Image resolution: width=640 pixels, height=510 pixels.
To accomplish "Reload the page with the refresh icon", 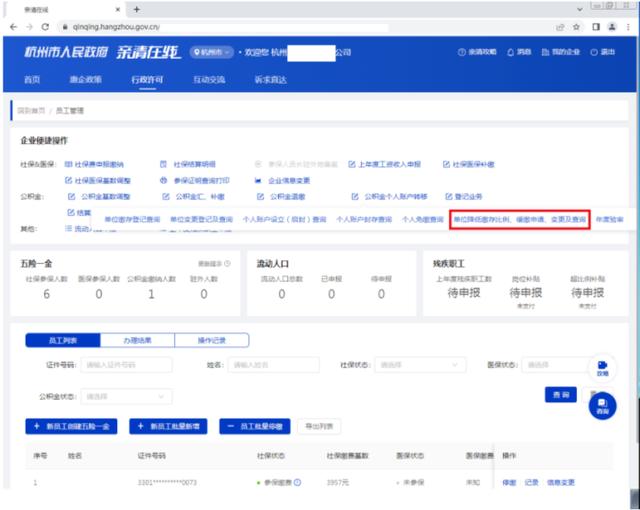I will click(x=45, y=27).
